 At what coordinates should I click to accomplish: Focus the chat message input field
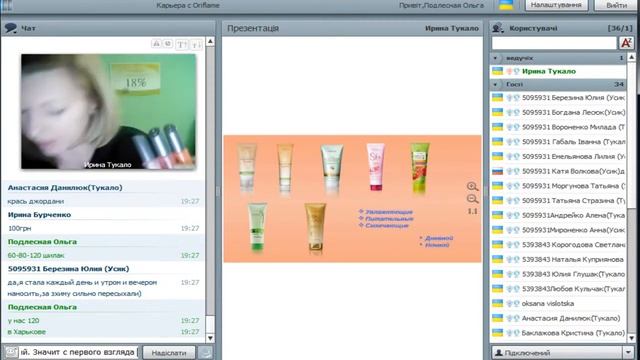point(78,352)
